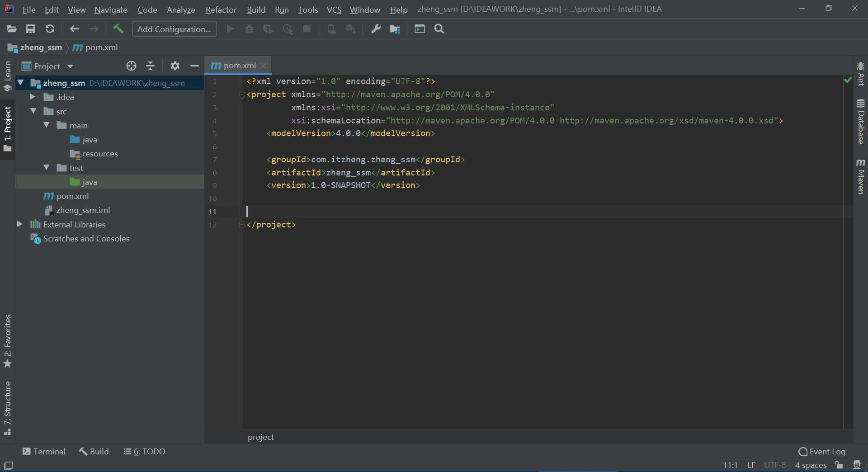868x472 pixels.
Task: Hide Project panel with minus icon
Action: click(x=194, y=66)
